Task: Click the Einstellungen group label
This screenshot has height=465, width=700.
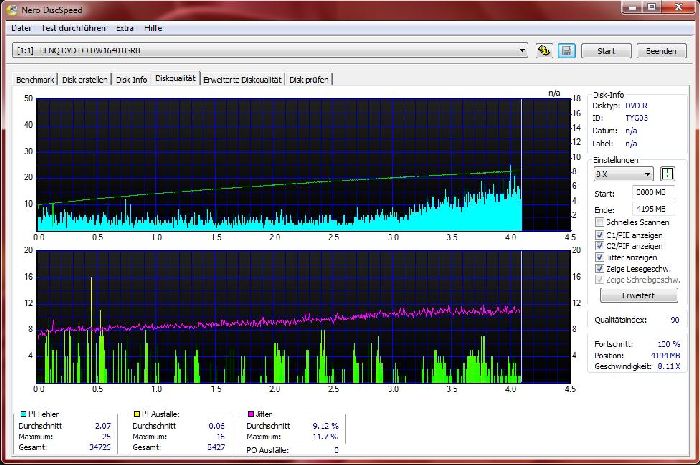Action: (x=616, y=160)
